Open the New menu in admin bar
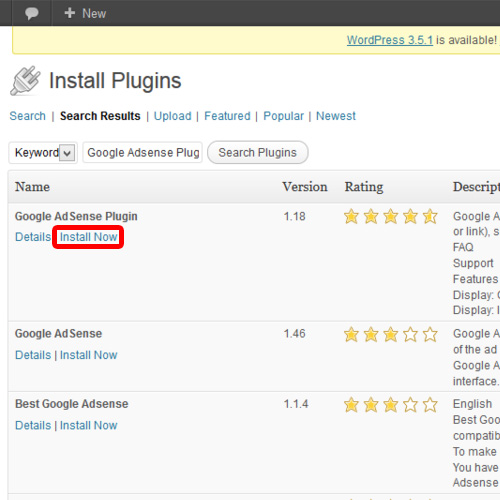Image resolution: width=500 pixels, height=500 pixels. 85,13
